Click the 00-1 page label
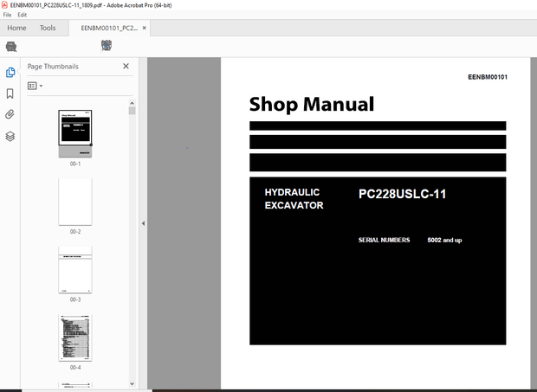 pos(75,164)
